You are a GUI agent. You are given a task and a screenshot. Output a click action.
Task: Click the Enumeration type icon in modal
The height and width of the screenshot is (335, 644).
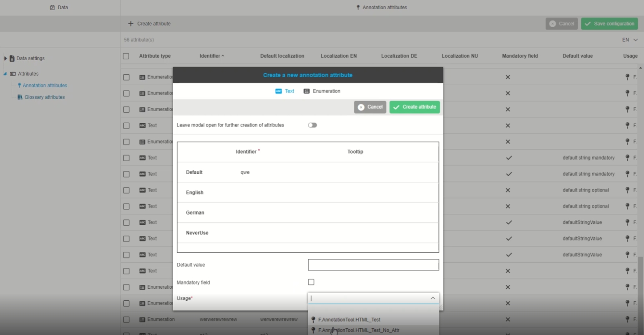(307, 91)
